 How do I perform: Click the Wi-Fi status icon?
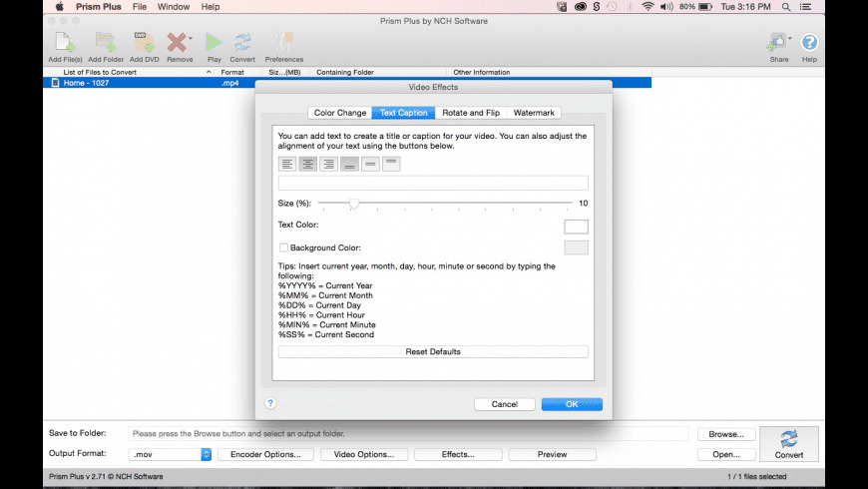click(x=648, y=7)
